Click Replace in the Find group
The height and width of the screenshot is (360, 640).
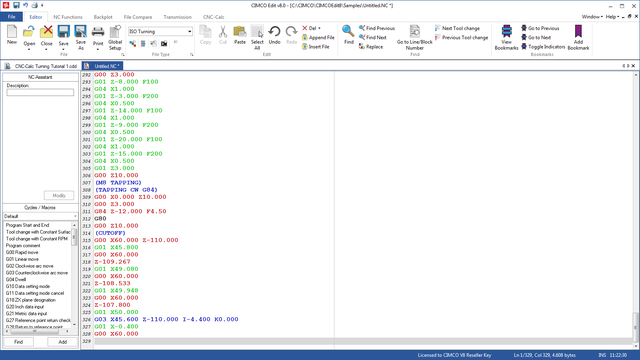[x=371, y=47]
